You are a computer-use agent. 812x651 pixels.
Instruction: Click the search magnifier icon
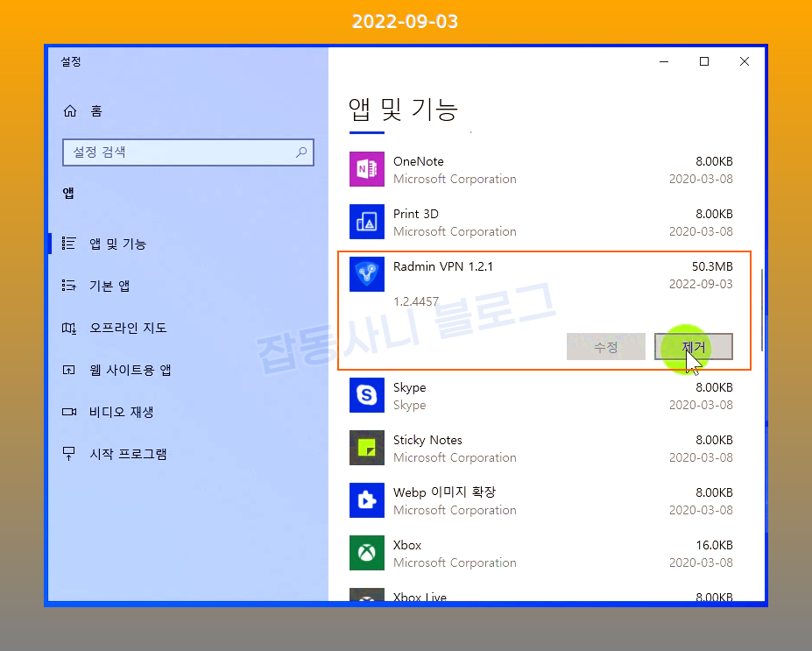click(x=301, y=152)
